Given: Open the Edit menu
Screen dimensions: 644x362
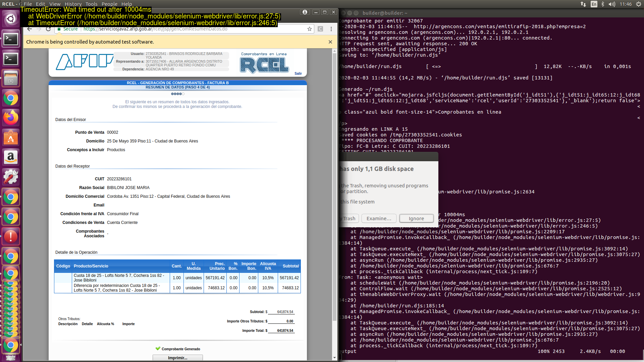Looking at the screenshot, I should 40,4.
